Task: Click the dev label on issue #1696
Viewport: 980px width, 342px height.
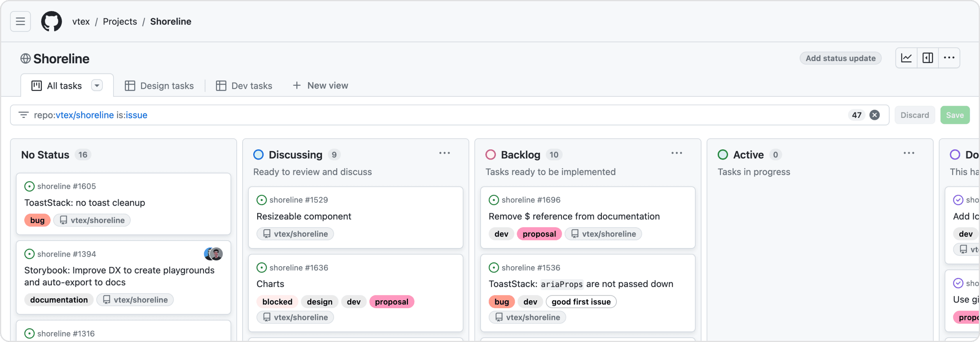Action: pos(501,234)
